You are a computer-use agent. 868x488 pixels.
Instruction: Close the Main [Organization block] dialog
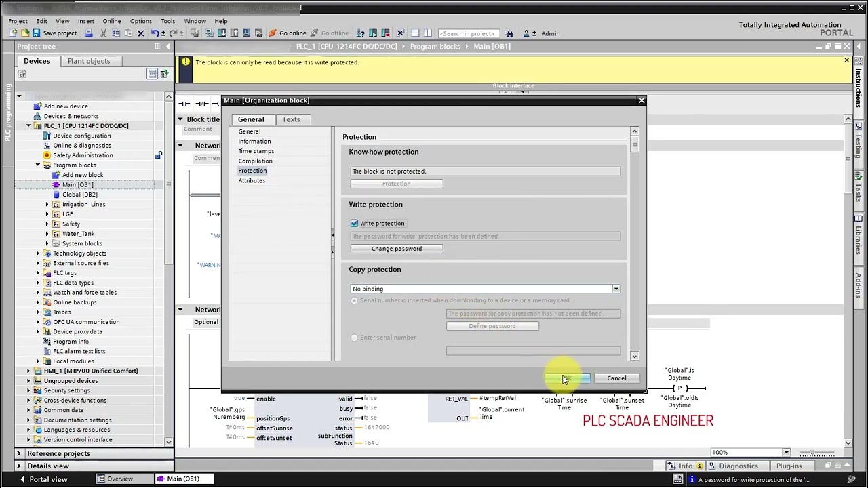click(642, 100)
